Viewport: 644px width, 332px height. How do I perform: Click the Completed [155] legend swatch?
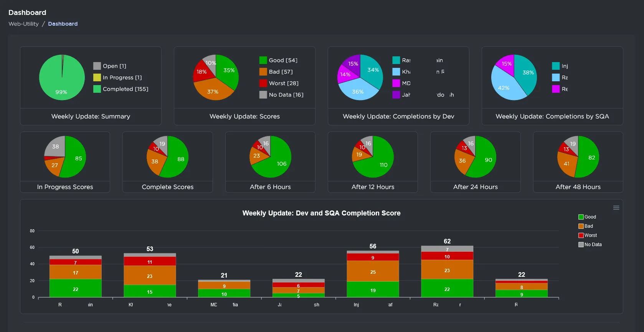pyautogui.click(x=97, y=89)
